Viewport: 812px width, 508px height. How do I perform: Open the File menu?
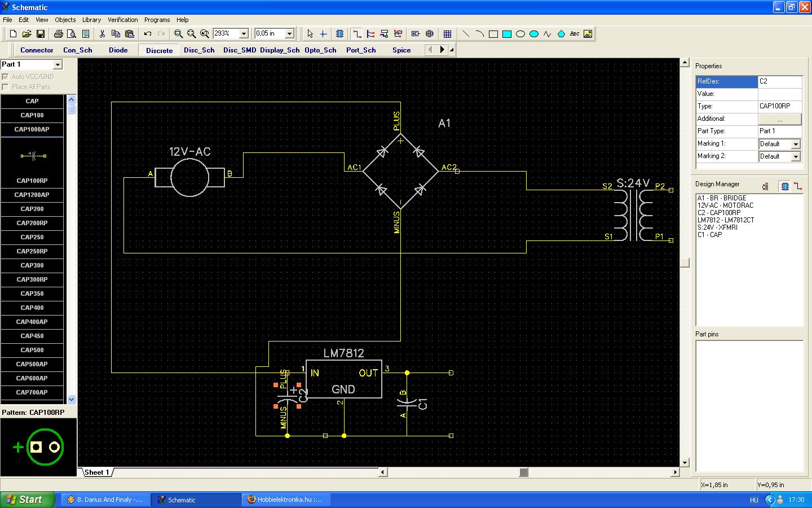tap(7, 20)
